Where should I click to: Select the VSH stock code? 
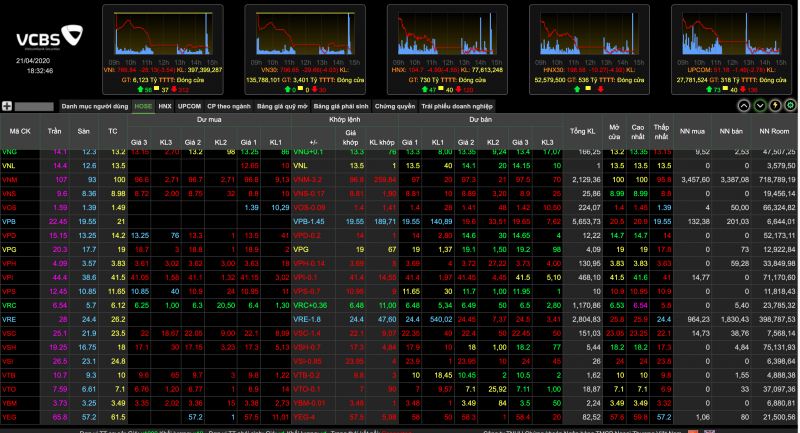pyautogui.click(x=9, y=347)
